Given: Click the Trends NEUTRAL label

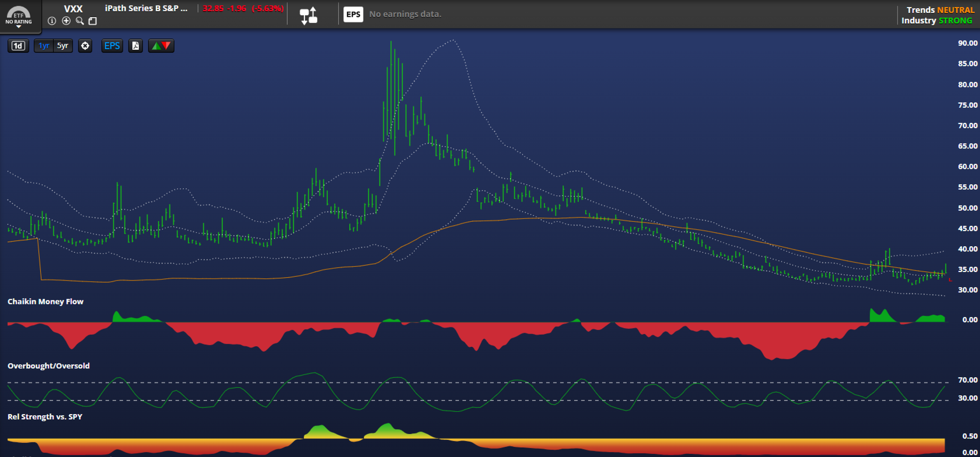Looking at the screenshot, I should pyautogui.click(x=940, y=10).
